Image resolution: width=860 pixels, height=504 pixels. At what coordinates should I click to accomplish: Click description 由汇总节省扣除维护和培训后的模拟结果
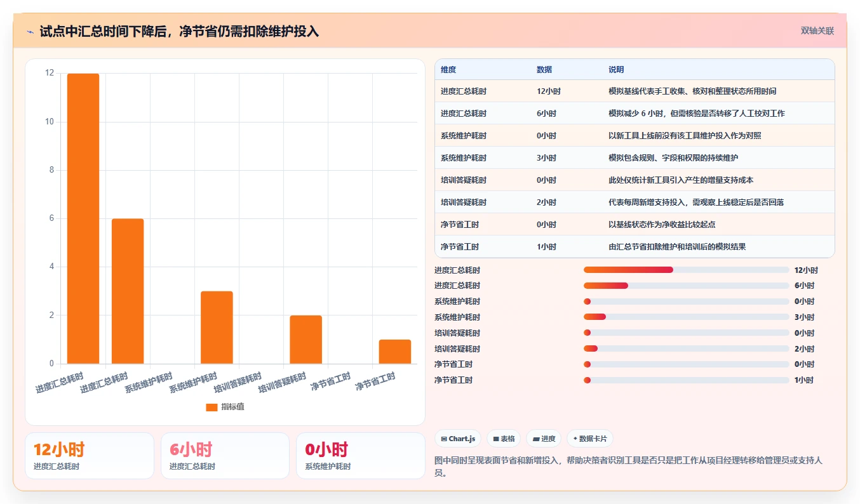click(x=677, y=247)
